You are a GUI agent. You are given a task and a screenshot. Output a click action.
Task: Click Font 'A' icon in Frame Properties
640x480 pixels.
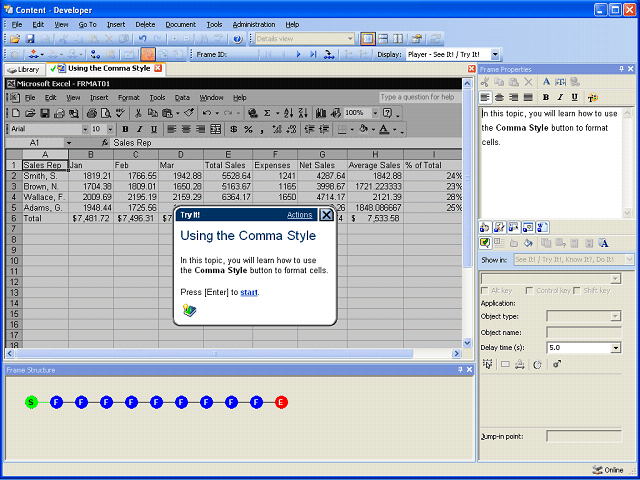click(x=546, y=82)
